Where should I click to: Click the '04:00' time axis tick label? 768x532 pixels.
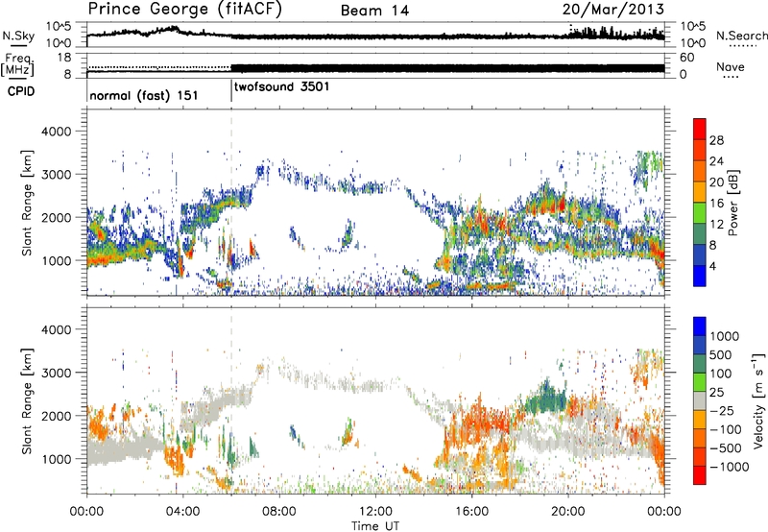182,512
